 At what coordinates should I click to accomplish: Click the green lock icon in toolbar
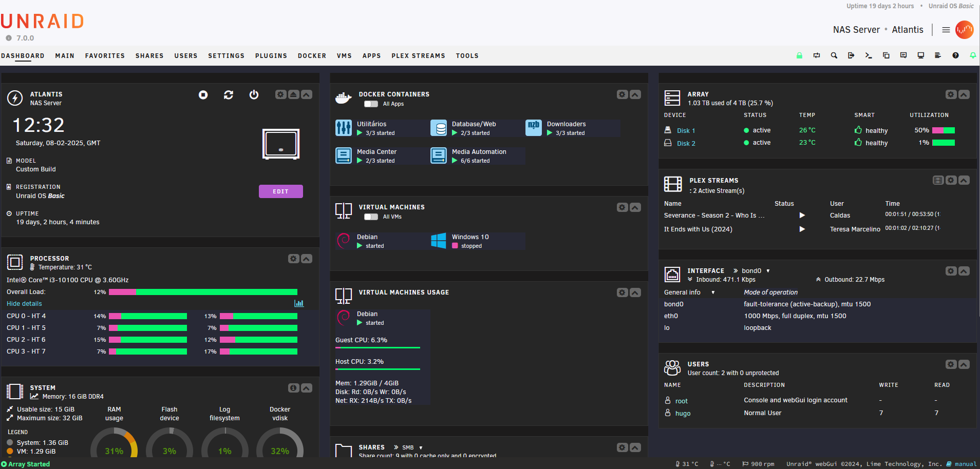tap(799, 55)
